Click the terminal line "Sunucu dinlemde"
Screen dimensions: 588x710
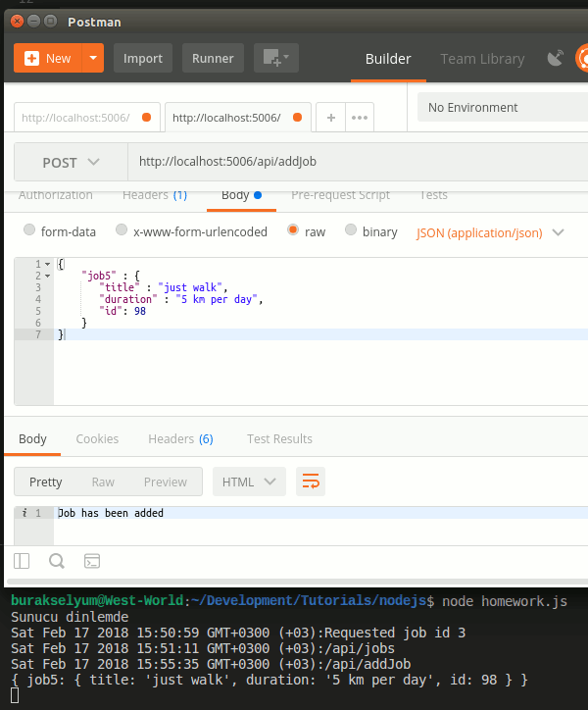point(70,617)
